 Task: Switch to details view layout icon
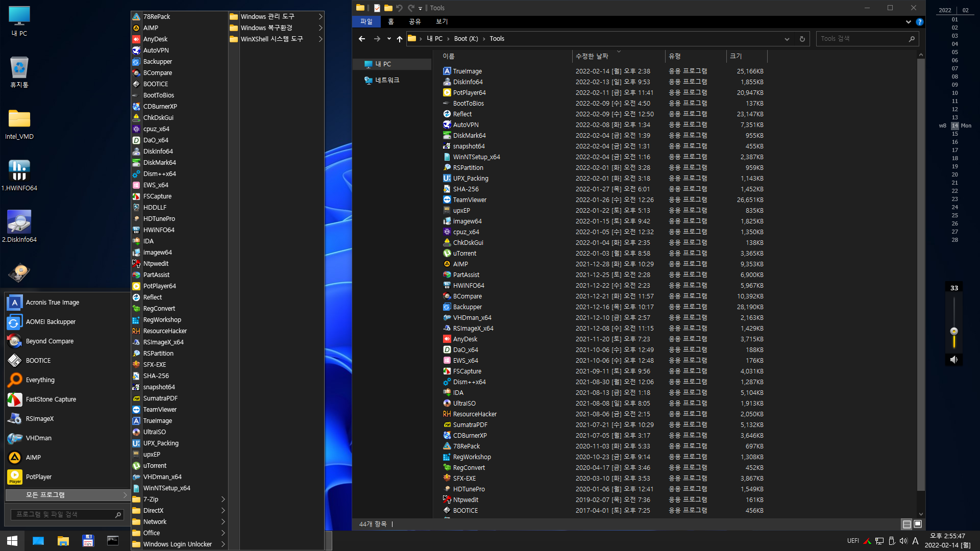(x=906, y=524)
